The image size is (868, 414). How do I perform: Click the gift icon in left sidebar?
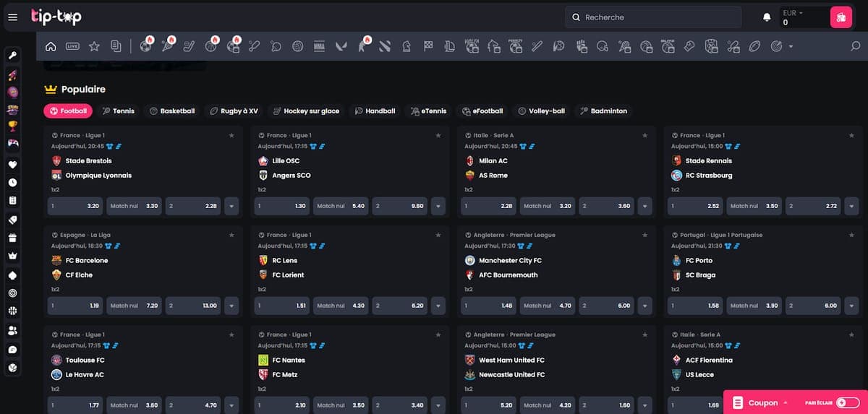click(12, 238)
